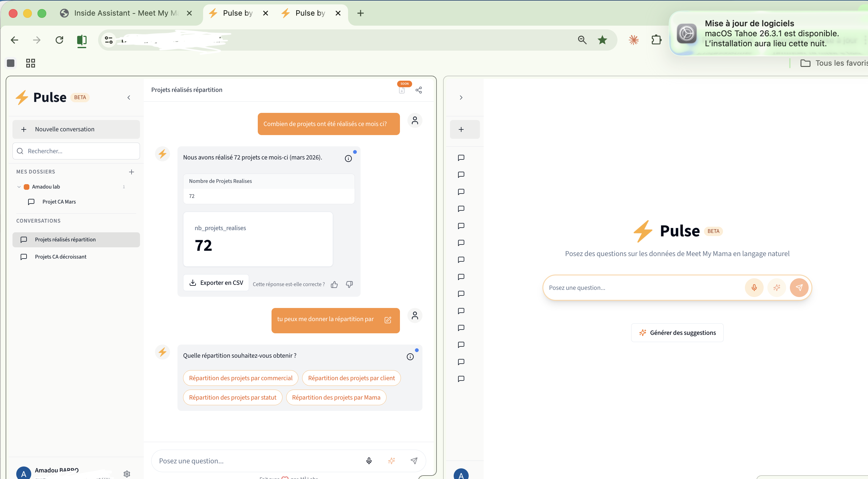Open Tous les favoris bookmarks folder
The height and width of the screenshot is (479, 868).
pyautogui.click(x=834, y=63)
